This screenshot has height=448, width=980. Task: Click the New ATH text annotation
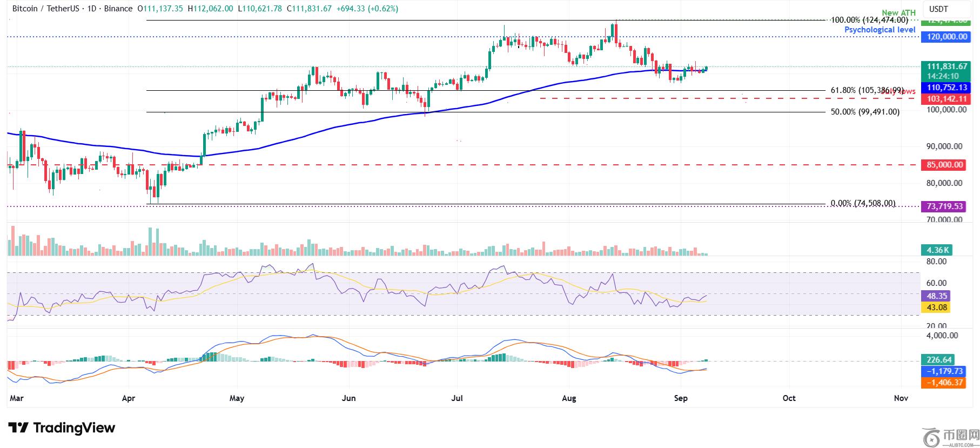pyautogui.click(x=898, y=12)
